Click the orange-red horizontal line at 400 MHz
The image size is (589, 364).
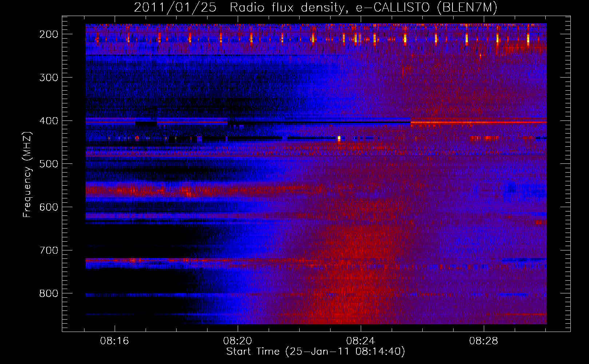478,122
